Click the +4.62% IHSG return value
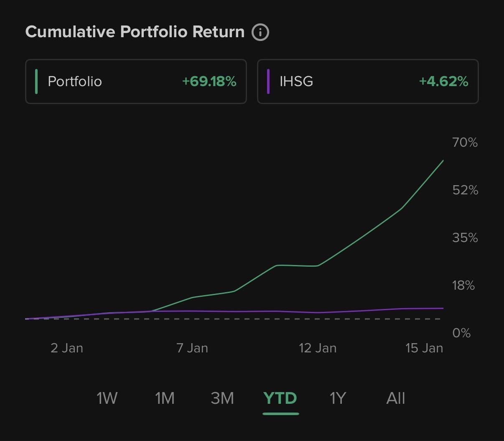The width and height of the screenshot is (504, 441). click(x=443, y=82)
